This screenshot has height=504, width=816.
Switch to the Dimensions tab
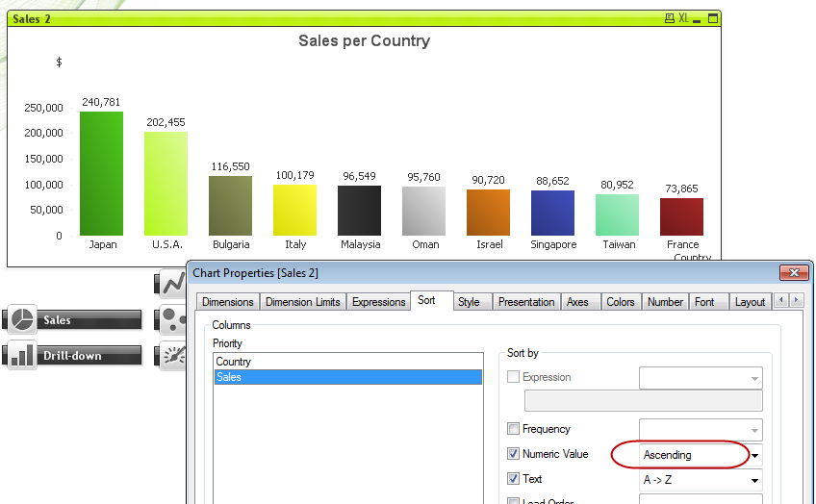coord(227,302)
